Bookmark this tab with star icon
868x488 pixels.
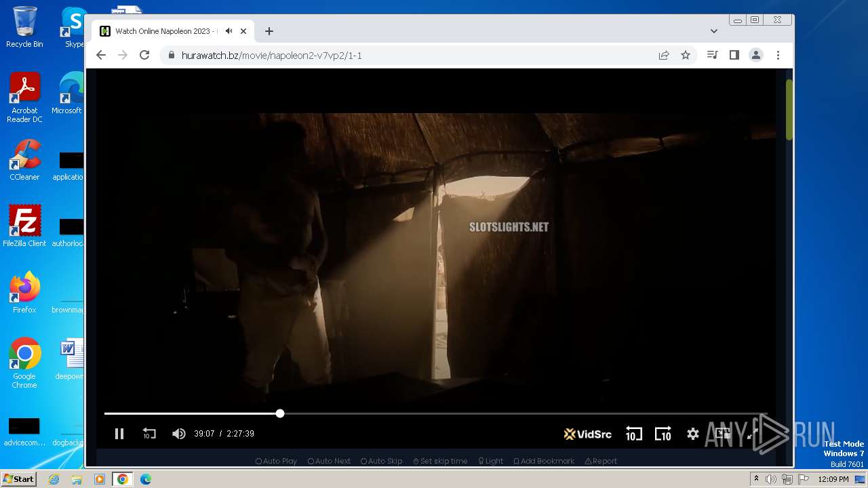(x=686, y=55)
